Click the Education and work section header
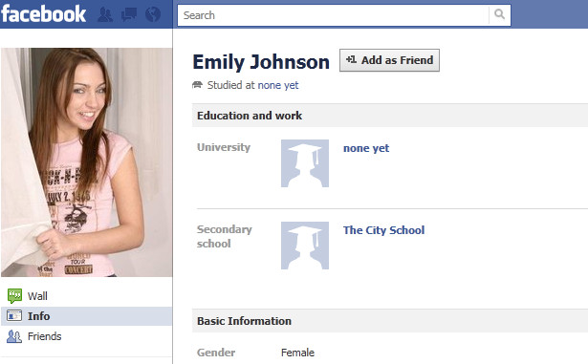 (390, 116)
